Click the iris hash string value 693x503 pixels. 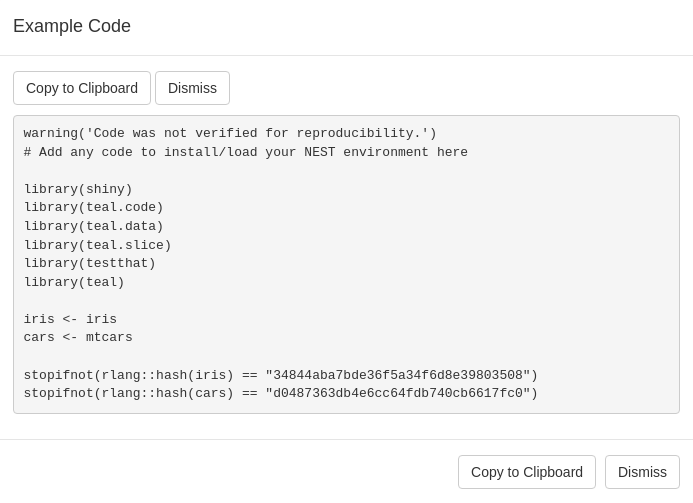tap(401, 376)
